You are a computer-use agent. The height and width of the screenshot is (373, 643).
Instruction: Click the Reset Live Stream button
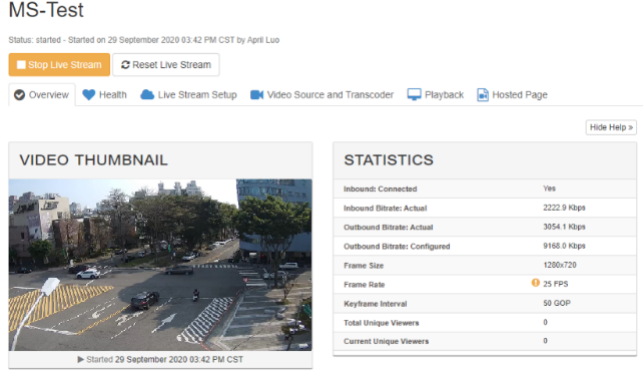point(166,65)
